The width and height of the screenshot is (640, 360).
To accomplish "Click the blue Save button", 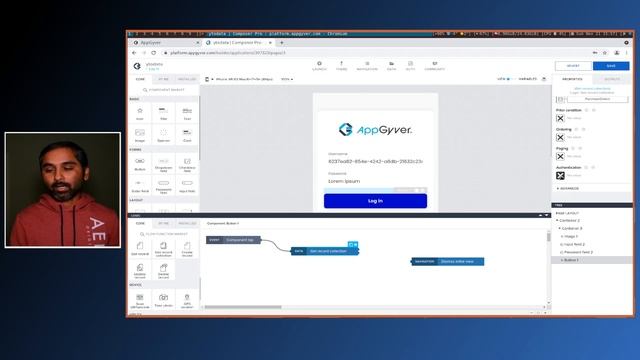I will [x=611, y=66].
